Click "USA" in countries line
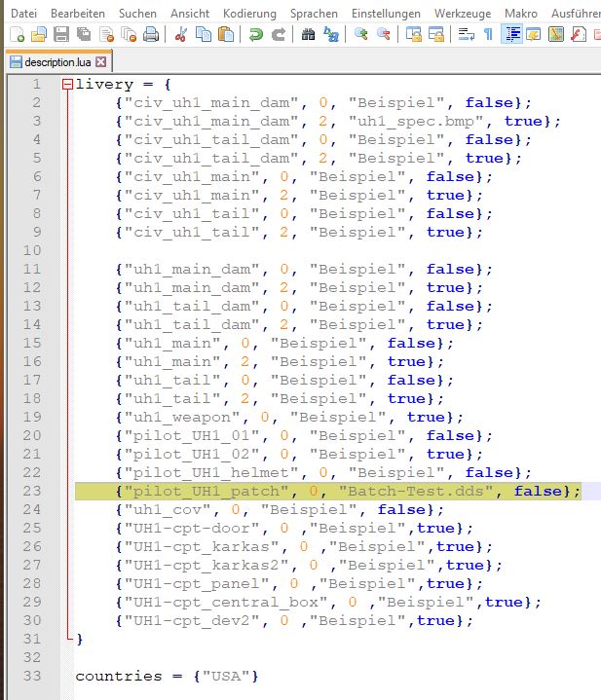This screenshot has width=601, height=700. [226, 676]
